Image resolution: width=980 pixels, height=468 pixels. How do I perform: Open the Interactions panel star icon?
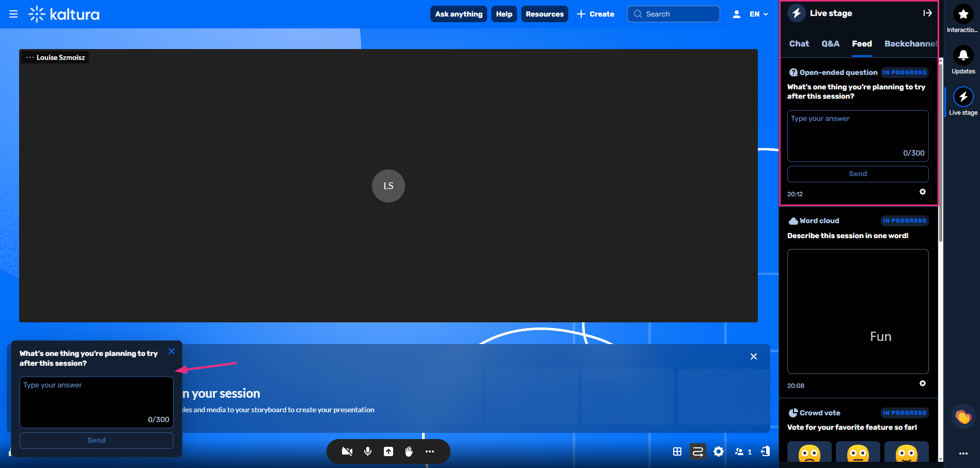pyautogui.click(x=963, y=15)
